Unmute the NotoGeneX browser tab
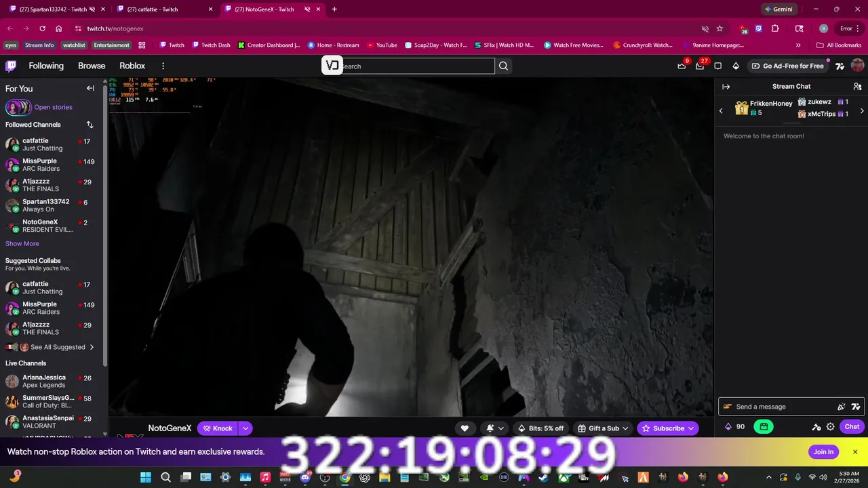 [307, 9]
